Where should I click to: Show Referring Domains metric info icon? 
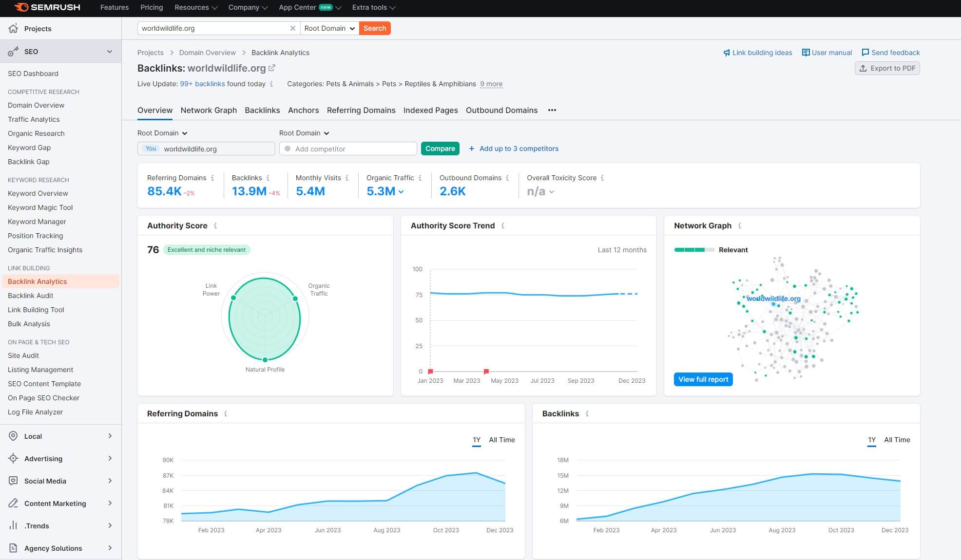212,178
